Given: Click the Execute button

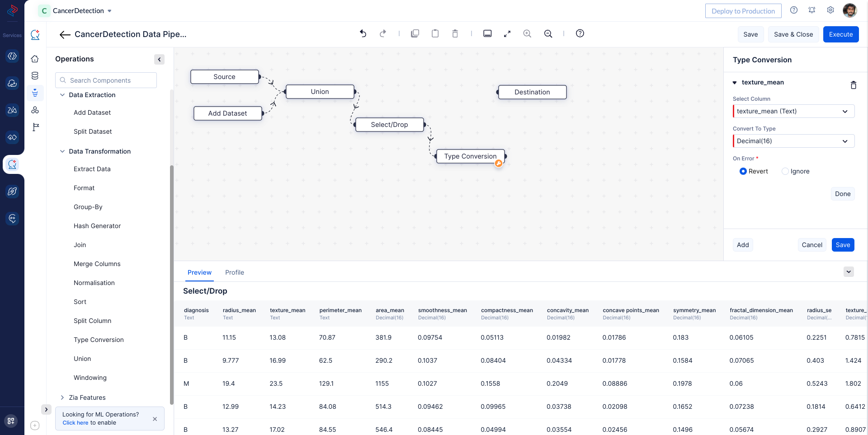Looking at the screenshot, I should point(840,34).
